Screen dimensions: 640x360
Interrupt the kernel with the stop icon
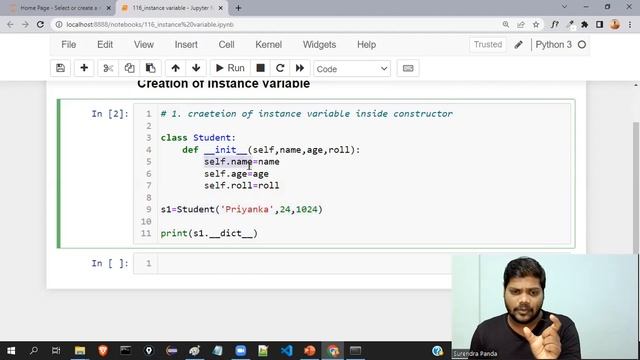(260, 68)
